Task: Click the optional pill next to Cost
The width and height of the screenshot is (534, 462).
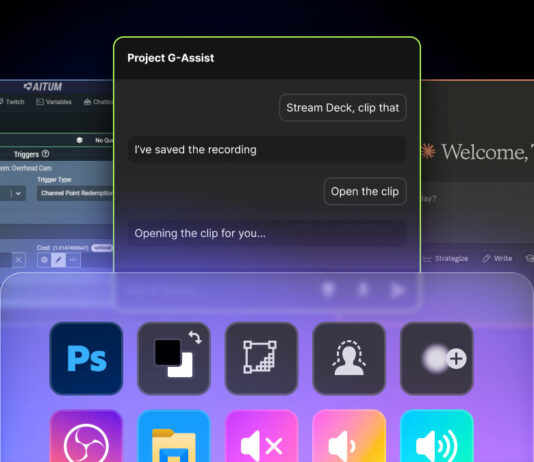Action: (102, 248)
